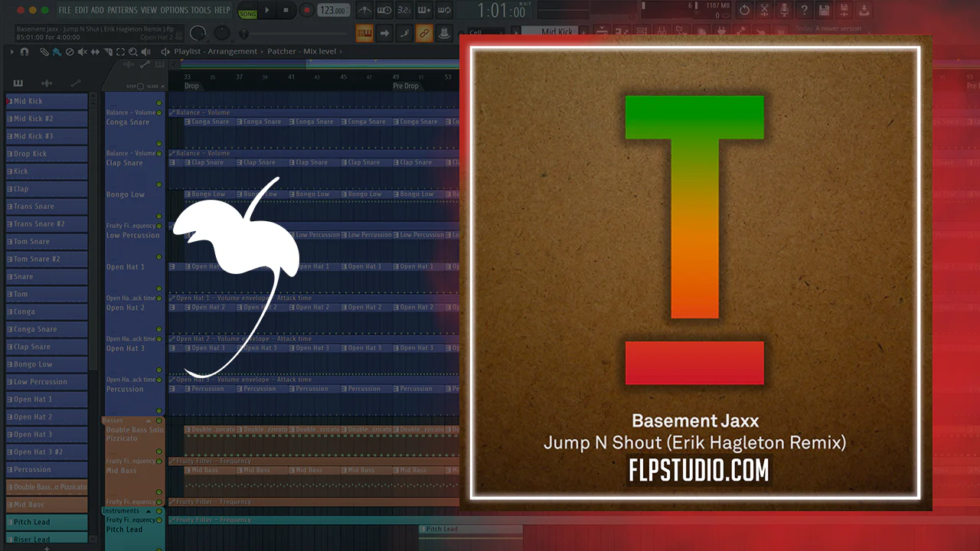
Task: Open the help question mark icon
Action: 804,11
